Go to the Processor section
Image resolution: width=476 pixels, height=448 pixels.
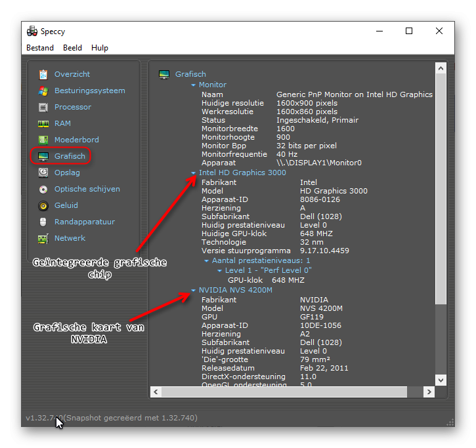click(73, 107)
